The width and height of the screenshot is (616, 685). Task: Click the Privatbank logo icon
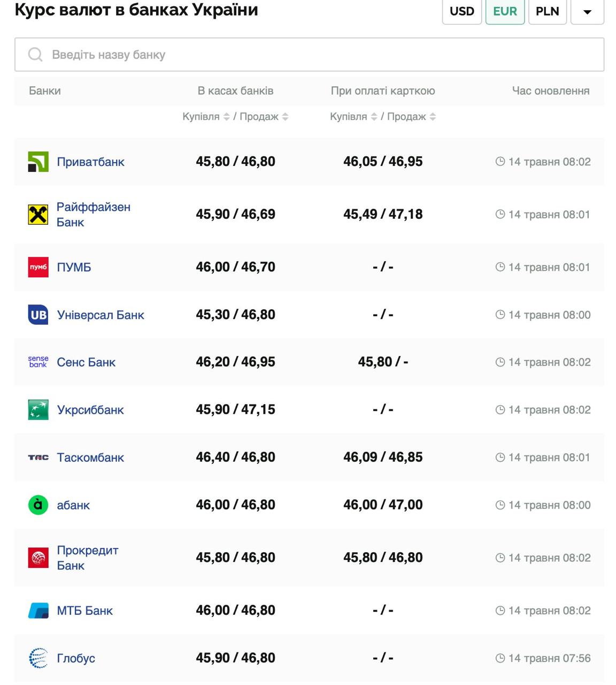38,162
